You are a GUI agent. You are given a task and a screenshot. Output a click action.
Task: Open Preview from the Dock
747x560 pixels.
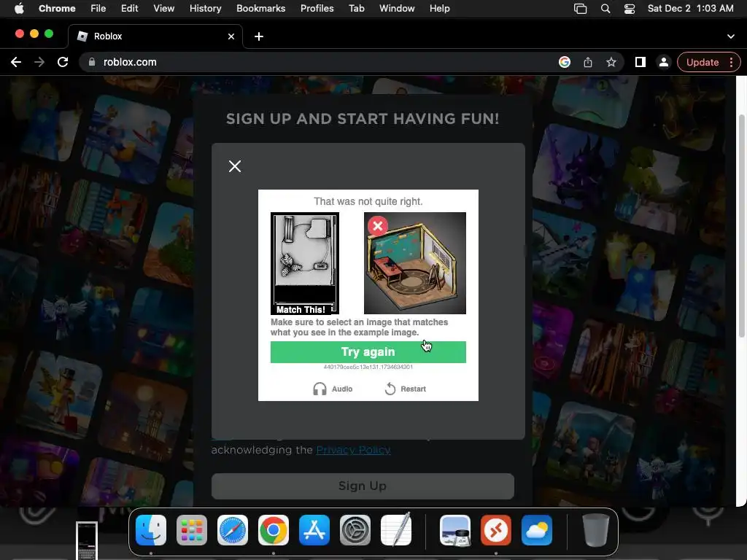click(x=455, y=530)
